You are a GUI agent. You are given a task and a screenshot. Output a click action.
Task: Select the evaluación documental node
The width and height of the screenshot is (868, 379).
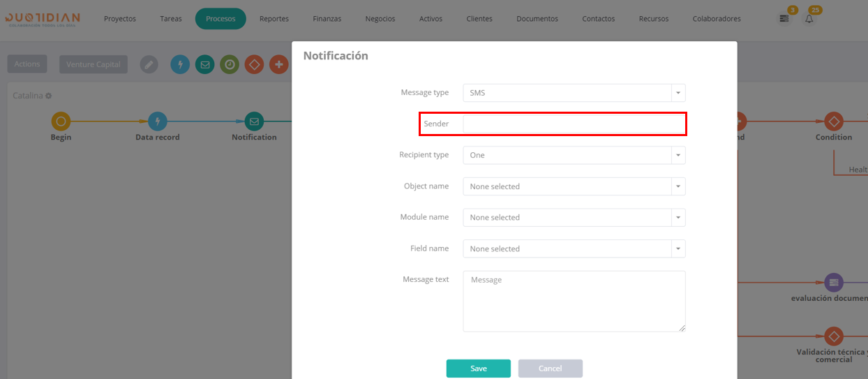tap(833, 283)
